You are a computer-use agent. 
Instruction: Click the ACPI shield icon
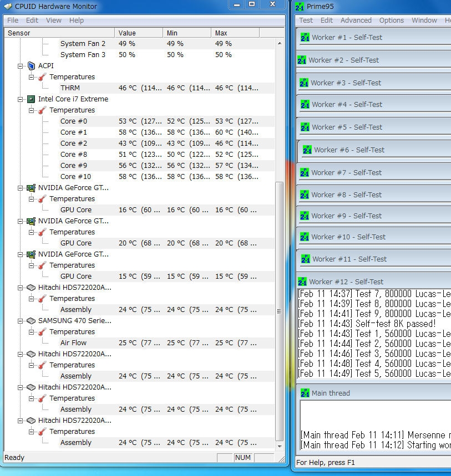[31, 66]
